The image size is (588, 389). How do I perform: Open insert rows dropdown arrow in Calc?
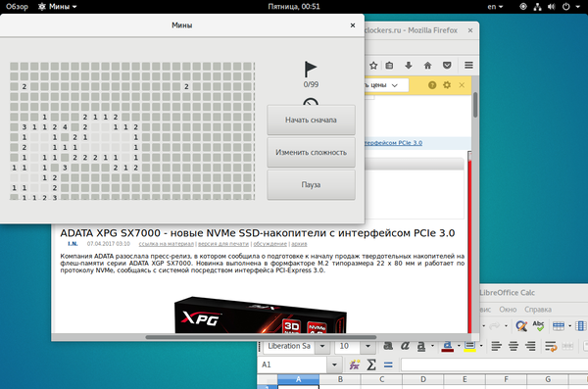[x=569, y=326]
